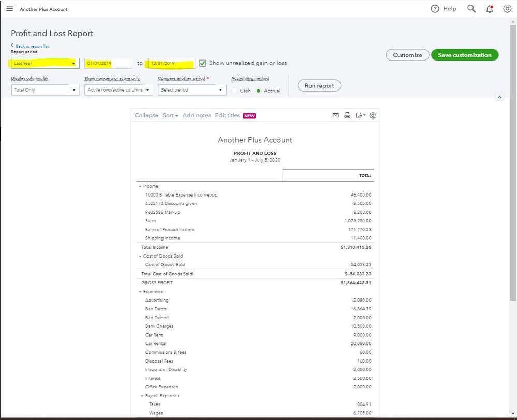This screenshot has width=517, height=420.
Task: Email the report using envelope icon
Action: pyautogui.click(x=336, y=115)
